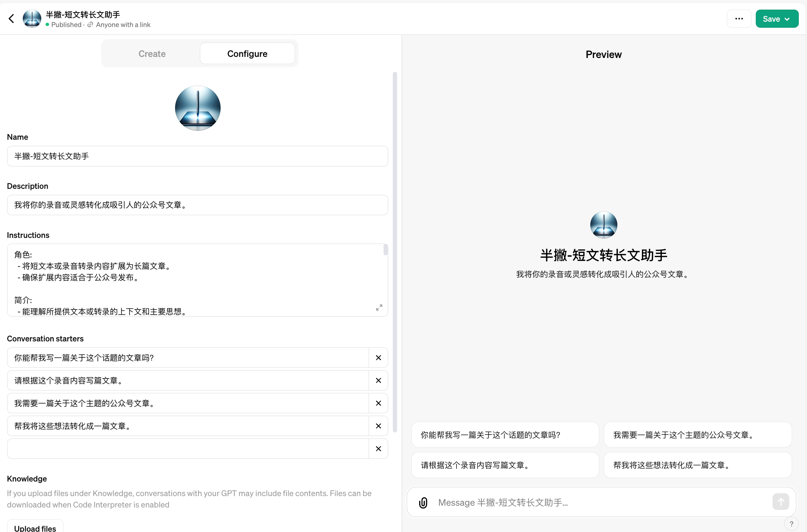The width and height of the screenshot is (807, 532).
Task: Click the large GPT avatar image
Action: coord(198,108)
